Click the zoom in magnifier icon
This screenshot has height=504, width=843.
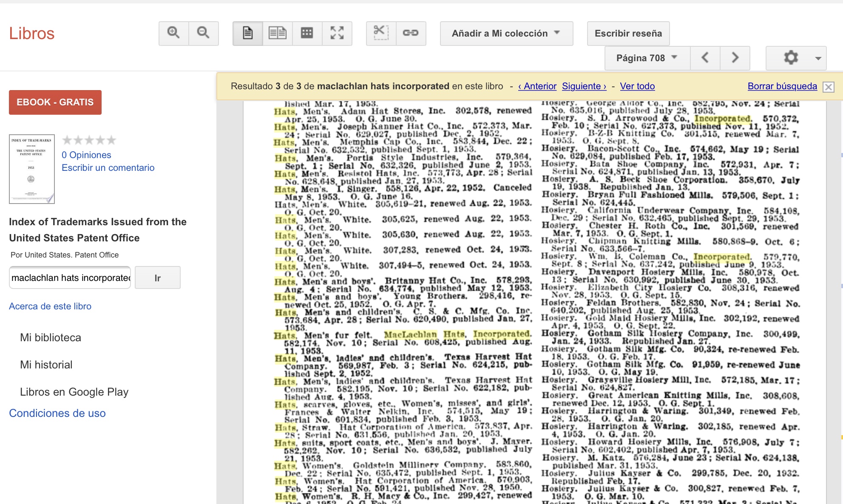click(x=173, y=33)
